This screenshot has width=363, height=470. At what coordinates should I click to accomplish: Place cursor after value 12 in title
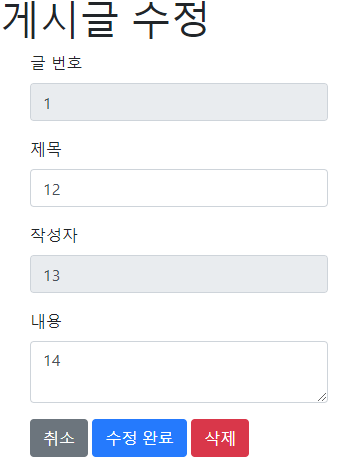click(61, 190)
